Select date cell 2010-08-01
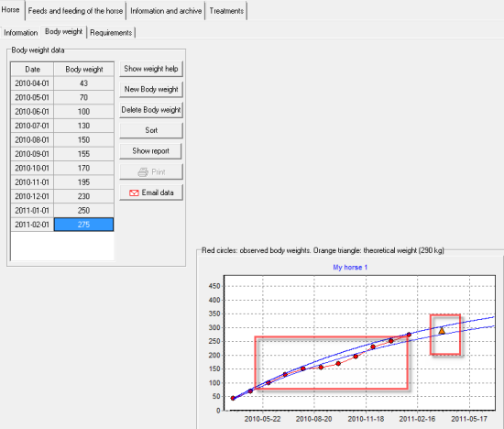This screenshot has width=504, height=429. pos(32,140)
